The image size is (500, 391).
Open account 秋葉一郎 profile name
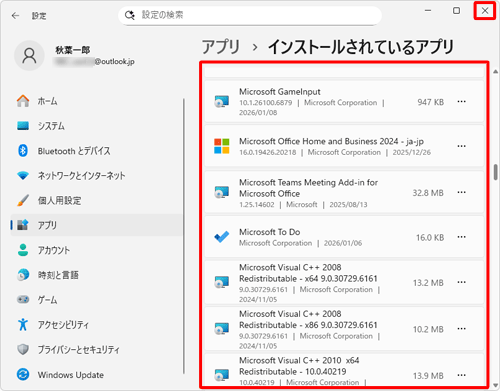[73, 50]
